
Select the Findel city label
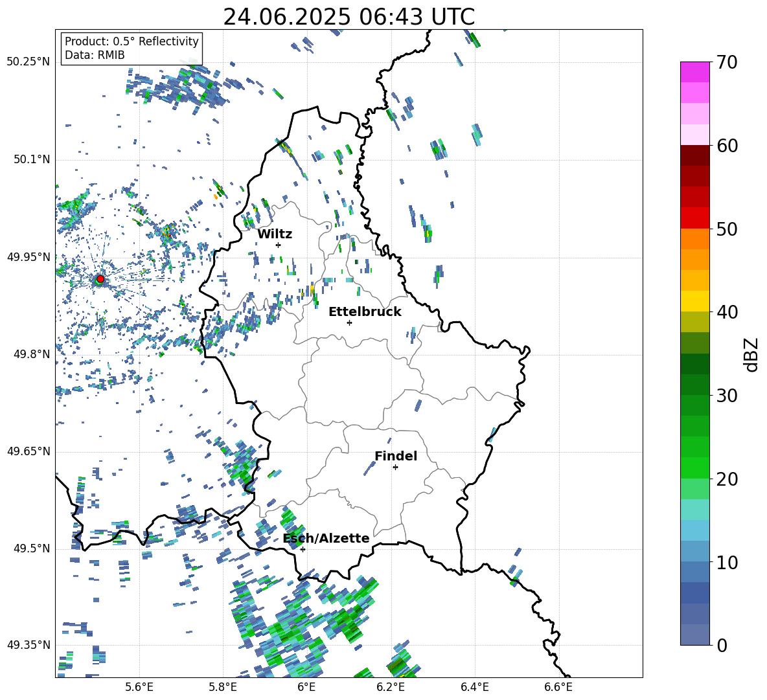point(396,456)
